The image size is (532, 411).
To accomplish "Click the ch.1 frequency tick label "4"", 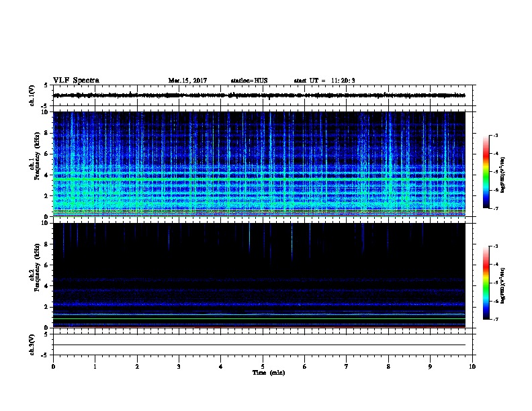I will 46,175.
